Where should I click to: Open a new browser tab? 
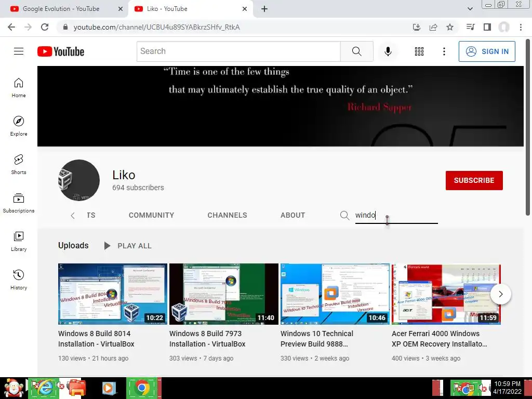click(x=264, y=9)
